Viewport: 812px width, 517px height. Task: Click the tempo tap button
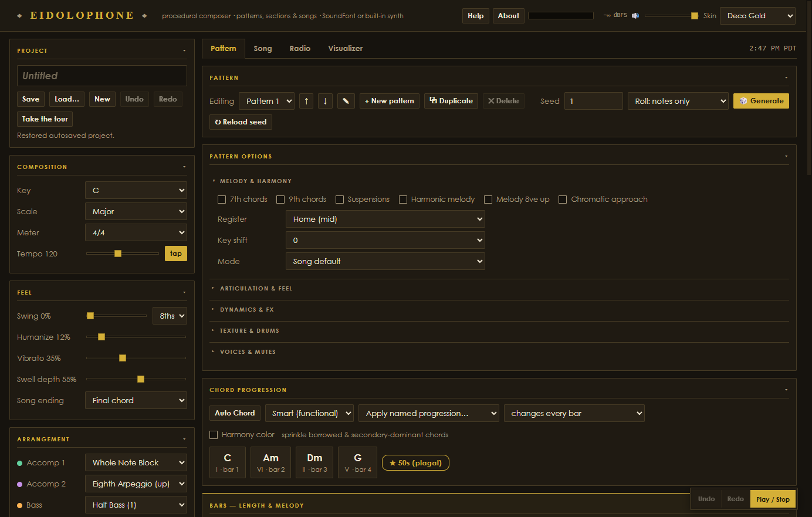176,254
